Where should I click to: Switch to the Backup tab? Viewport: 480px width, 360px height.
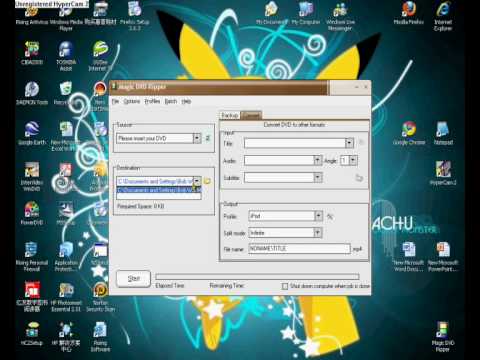230,115
